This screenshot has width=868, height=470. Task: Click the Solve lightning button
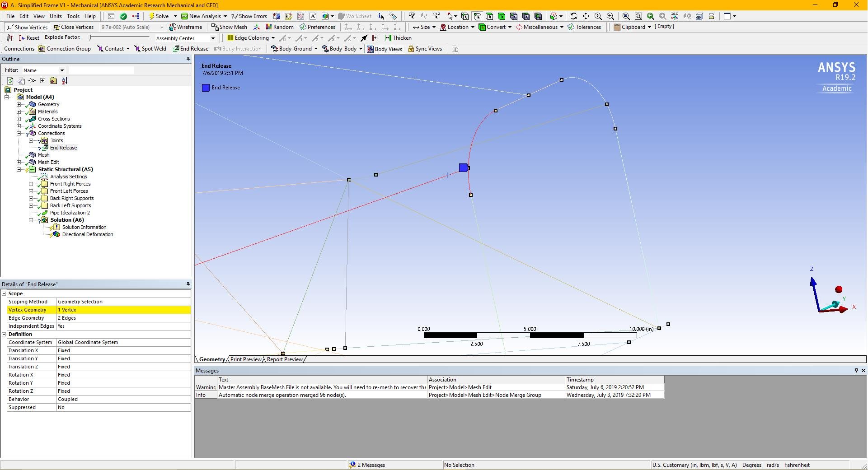159,16
